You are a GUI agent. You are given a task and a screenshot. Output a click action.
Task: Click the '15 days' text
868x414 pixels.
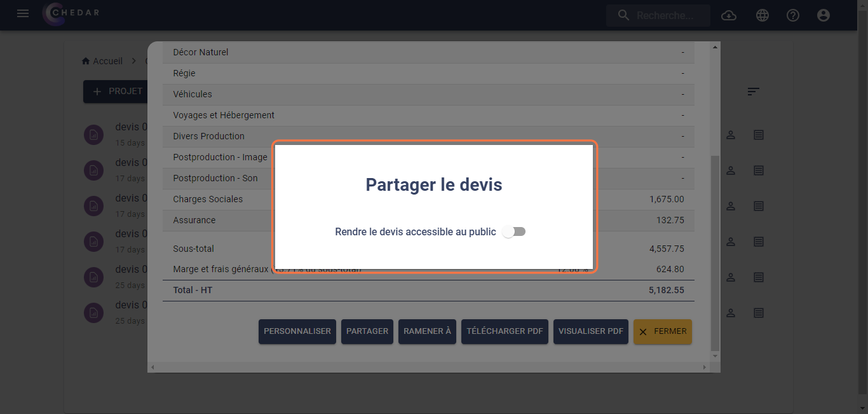click(x=130, y=143)
